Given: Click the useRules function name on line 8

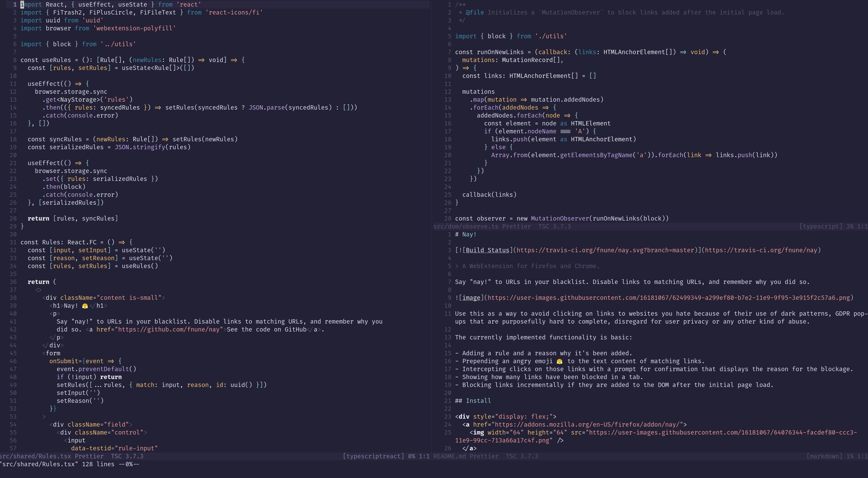Looking at the screenshot, I should click(x=57, y=60).
